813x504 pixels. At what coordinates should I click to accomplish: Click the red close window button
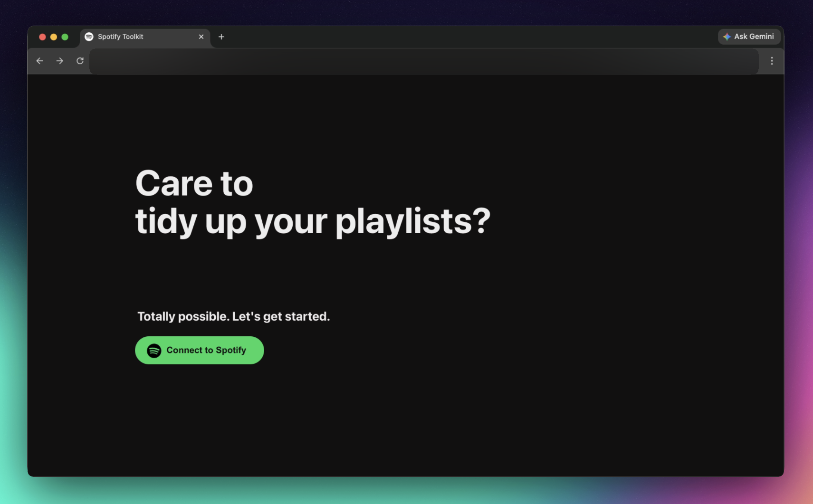[42, 37]
